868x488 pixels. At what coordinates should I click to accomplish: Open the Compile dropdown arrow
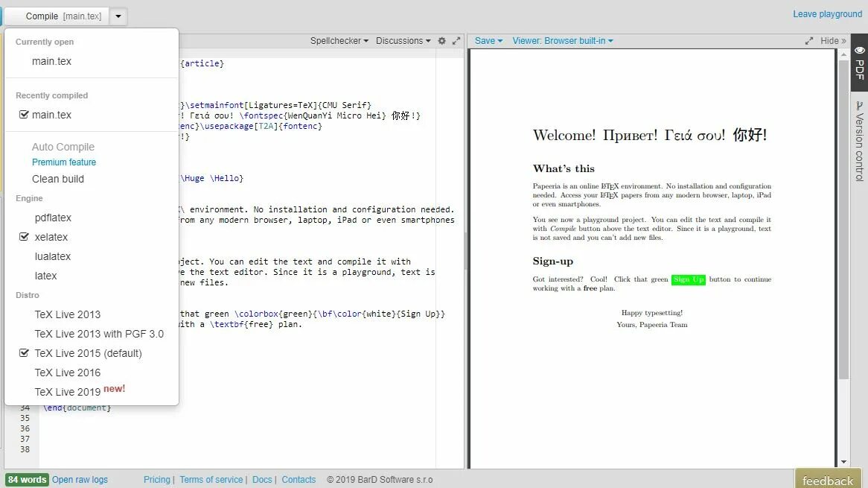click(118, 16)
